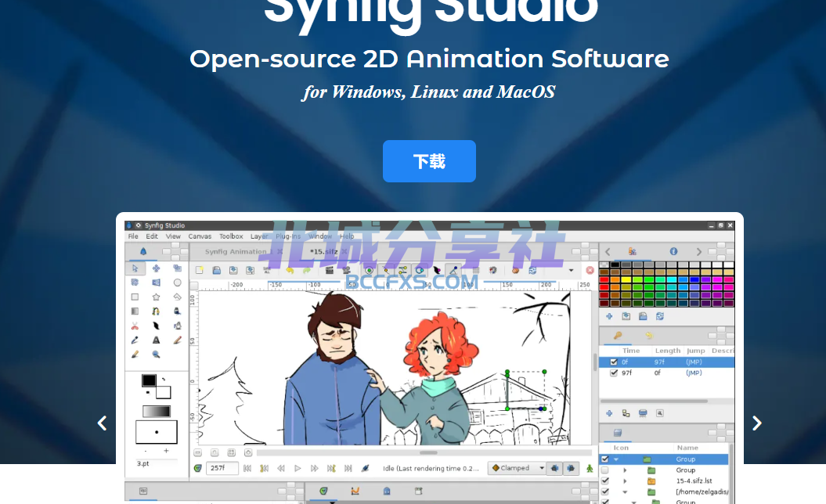
Task: Click the canvas horizontal scrollbar
Action: [424, 452]
